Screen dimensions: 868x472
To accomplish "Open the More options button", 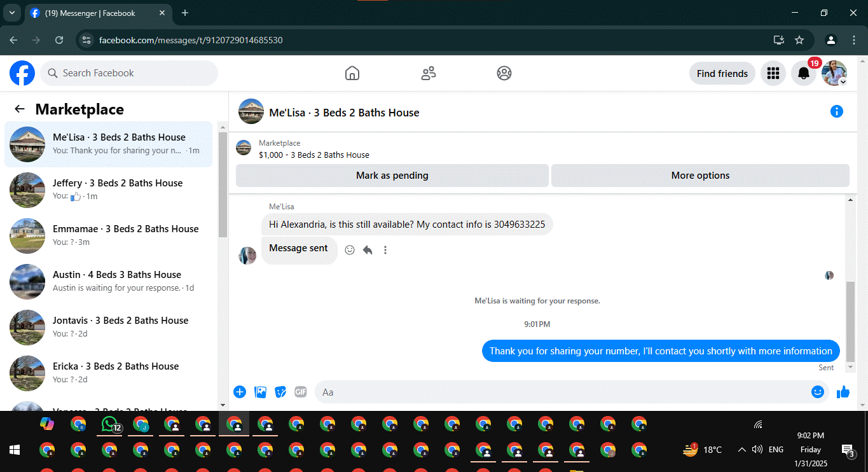I will (700, 176).
